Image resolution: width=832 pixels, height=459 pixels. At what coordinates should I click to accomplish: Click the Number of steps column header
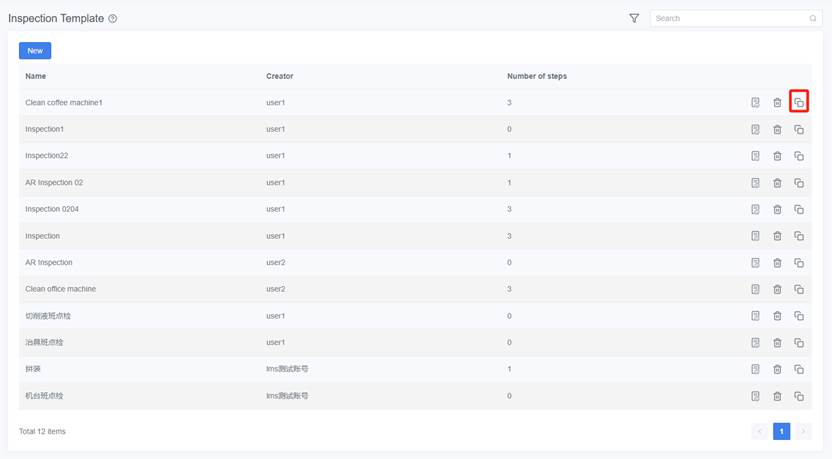click(537, 76)
